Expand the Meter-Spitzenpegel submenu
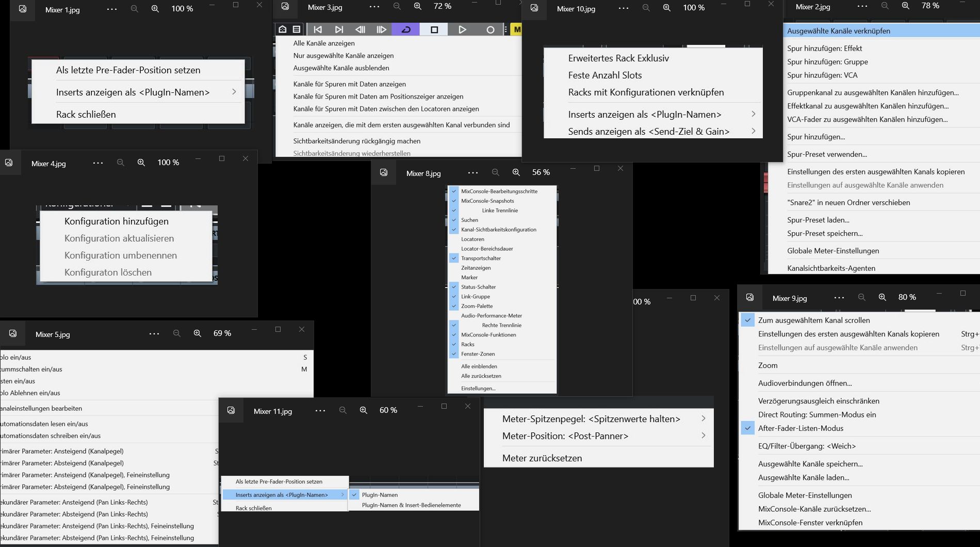 click(703, 419)
